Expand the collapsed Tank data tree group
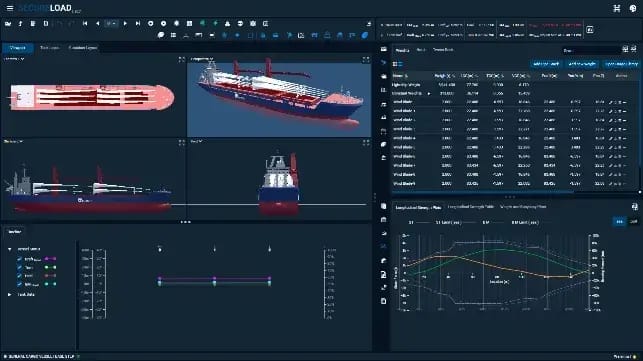This screenshot has height=361, width=643. pos(9,295)
